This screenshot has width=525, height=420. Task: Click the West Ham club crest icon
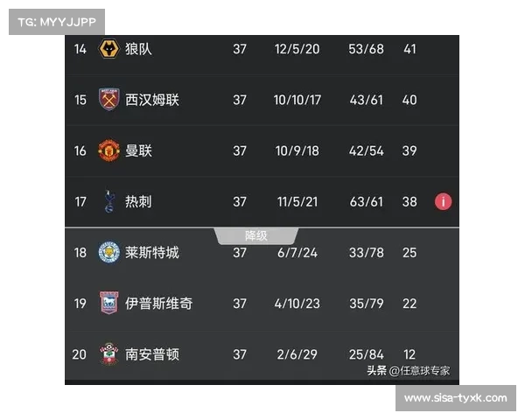tap(108, 100)
